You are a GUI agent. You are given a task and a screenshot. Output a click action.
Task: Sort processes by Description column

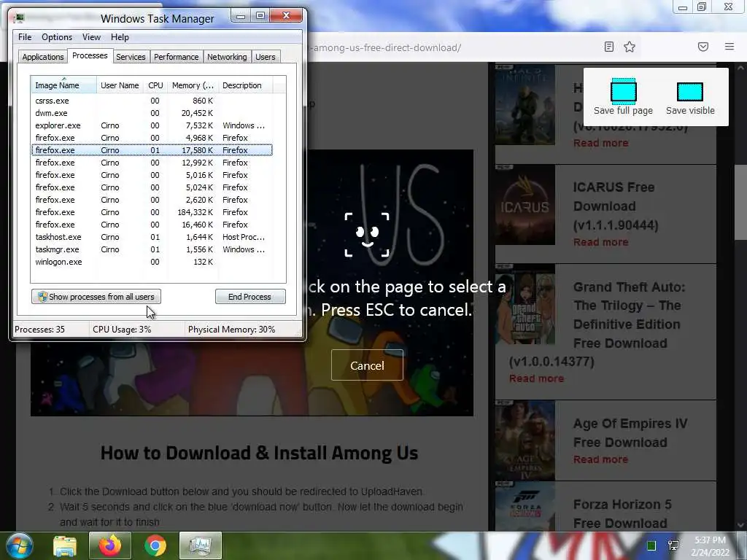[x=245, y=85]
